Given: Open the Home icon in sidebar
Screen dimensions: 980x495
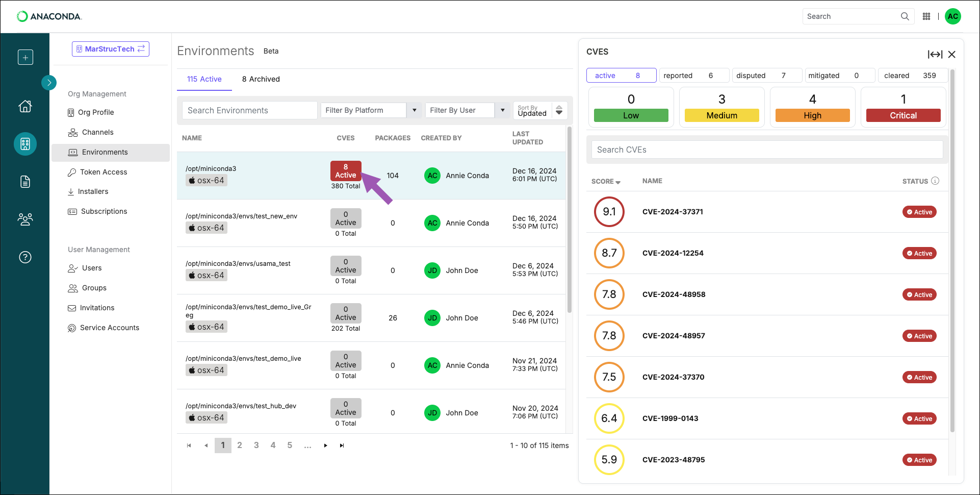Looking at the screenshot, I should point(25,106).
